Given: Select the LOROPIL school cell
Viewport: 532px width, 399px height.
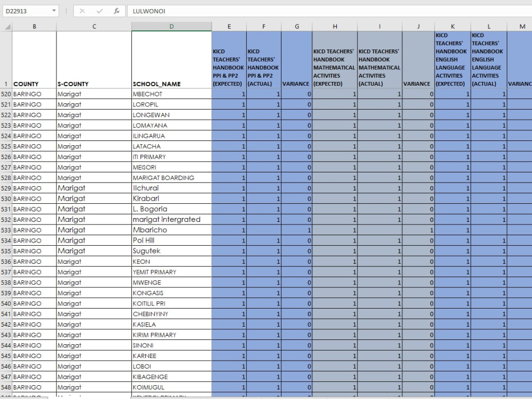Looking at the screenshot, I should [172, 104].
